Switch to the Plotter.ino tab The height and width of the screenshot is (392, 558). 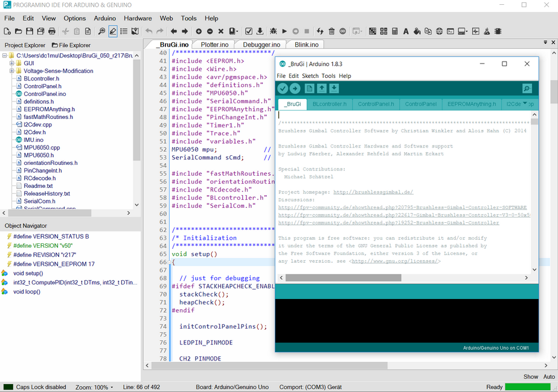[214, 45]
